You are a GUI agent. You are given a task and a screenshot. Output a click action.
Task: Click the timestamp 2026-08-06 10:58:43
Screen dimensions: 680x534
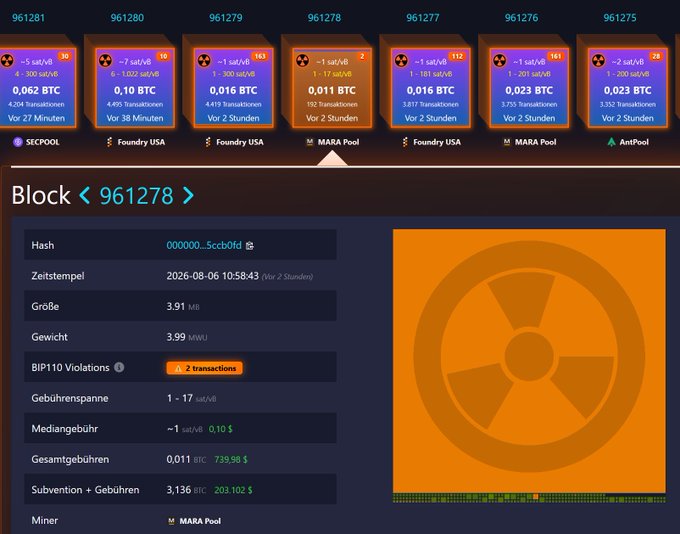tap(212, 276)
